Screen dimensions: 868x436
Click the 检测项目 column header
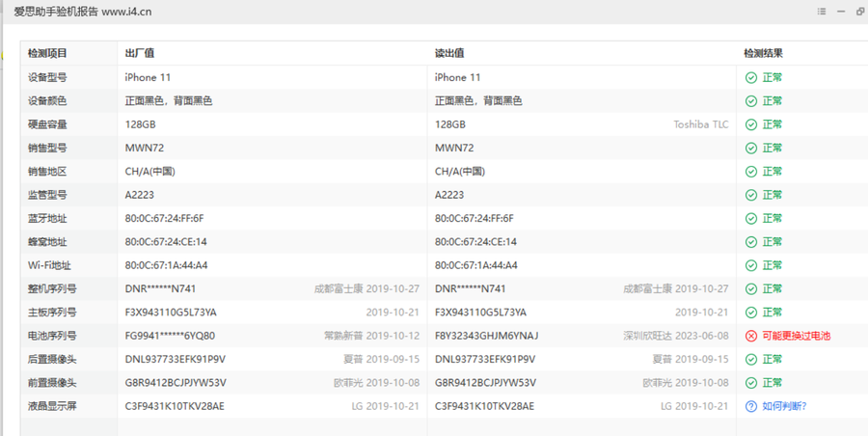click(x=47, y=53)
